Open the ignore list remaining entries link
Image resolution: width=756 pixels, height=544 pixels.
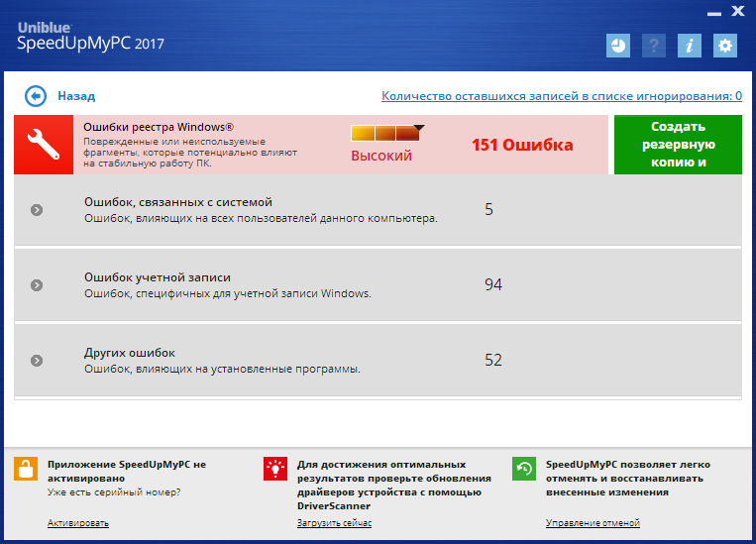(x=562, y=96)
